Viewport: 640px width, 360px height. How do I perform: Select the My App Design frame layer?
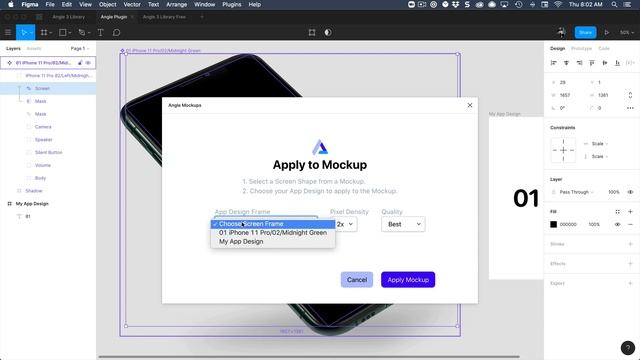tap(48, 204)
